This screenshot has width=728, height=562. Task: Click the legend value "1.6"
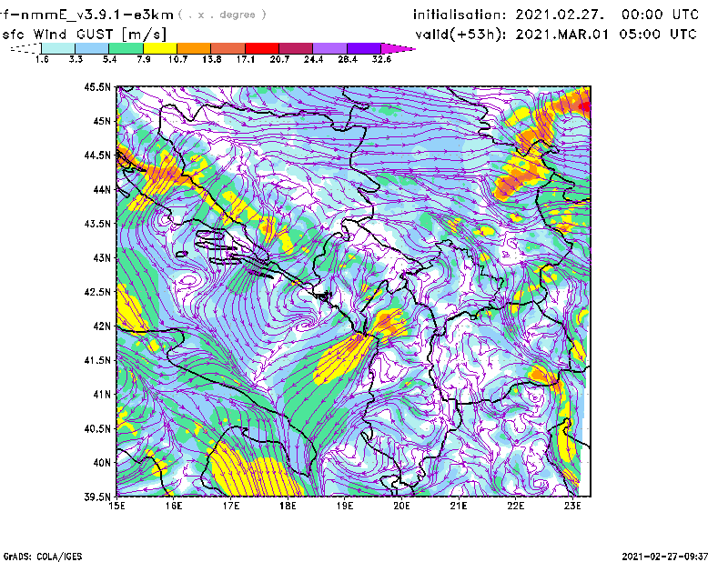click(x=42, y=59)
